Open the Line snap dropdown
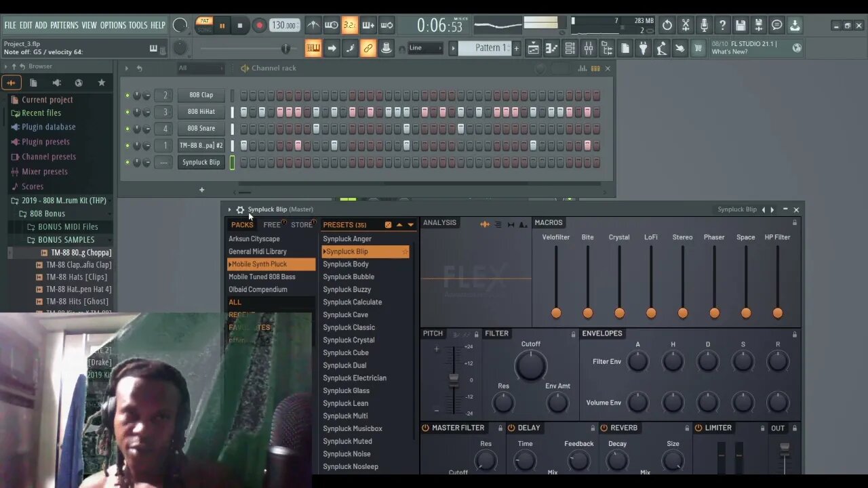868x488 pixels. pos(425,48)
